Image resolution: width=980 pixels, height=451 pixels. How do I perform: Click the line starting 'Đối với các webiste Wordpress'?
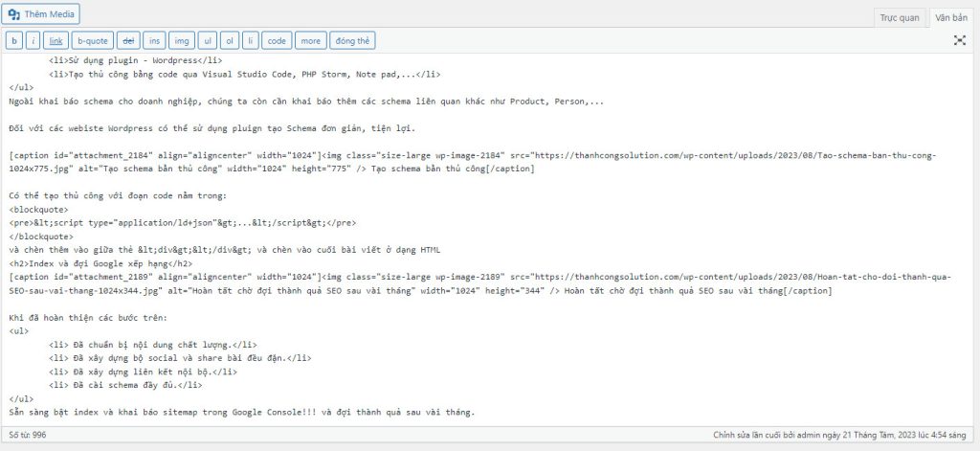pos(212,128)
